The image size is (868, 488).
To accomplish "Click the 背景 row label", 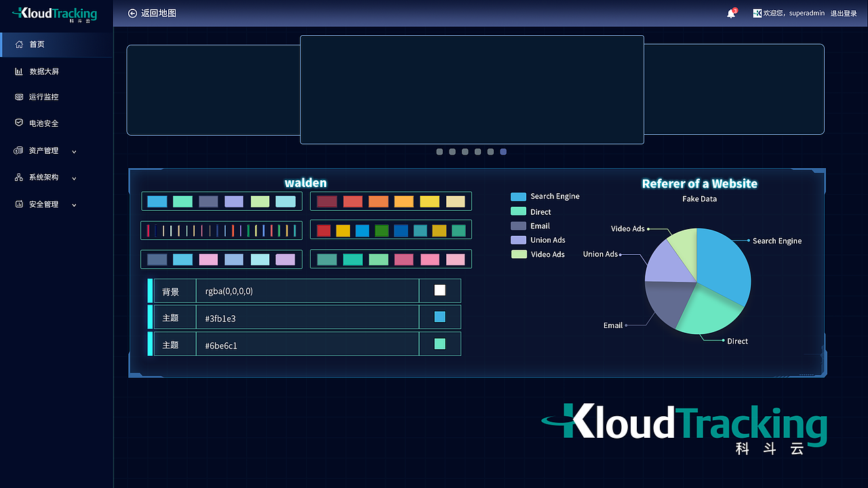I will pos(171,291).
